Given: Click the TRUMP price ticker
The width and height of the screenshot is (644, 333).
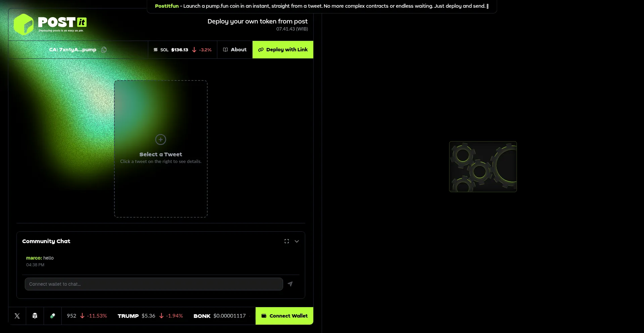Looking at the screenshot, I should pos(150,316).
